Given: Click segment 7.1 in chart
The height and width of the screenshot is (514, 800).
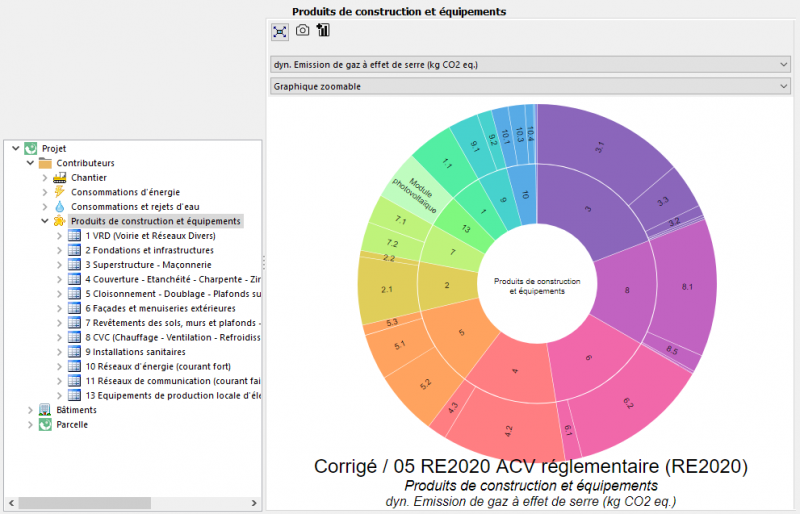Looking at the screenshot, I should (x=401, y=220).
